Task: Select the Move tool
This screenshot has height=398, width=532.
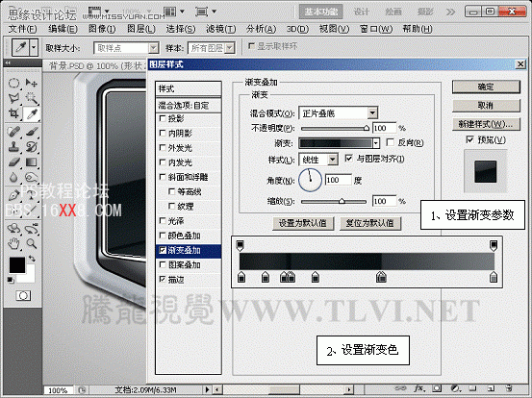Action: [x=31, y=83]
